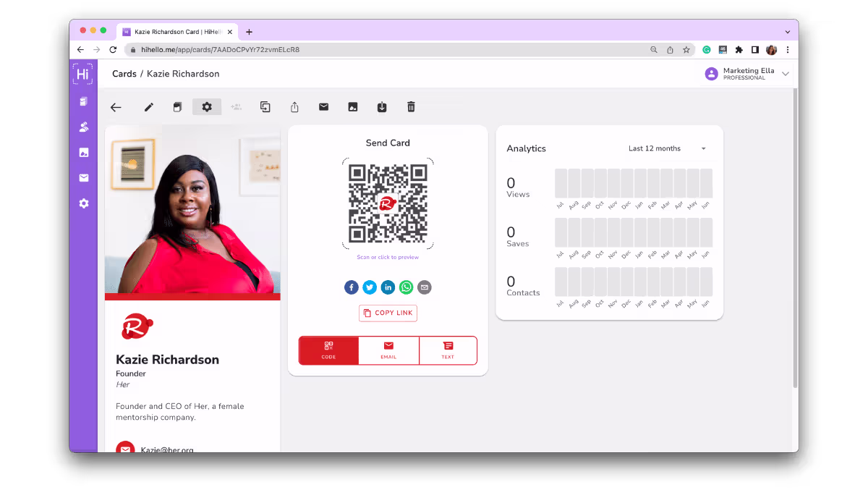The image size is (868, 490).
Task: Expand Marketing Ella account menu
Action: tap(786, 74)
